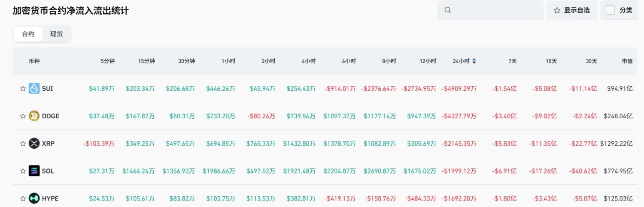Select the 合约 tab
The image size is (644, 207).
tap(28, 34)
